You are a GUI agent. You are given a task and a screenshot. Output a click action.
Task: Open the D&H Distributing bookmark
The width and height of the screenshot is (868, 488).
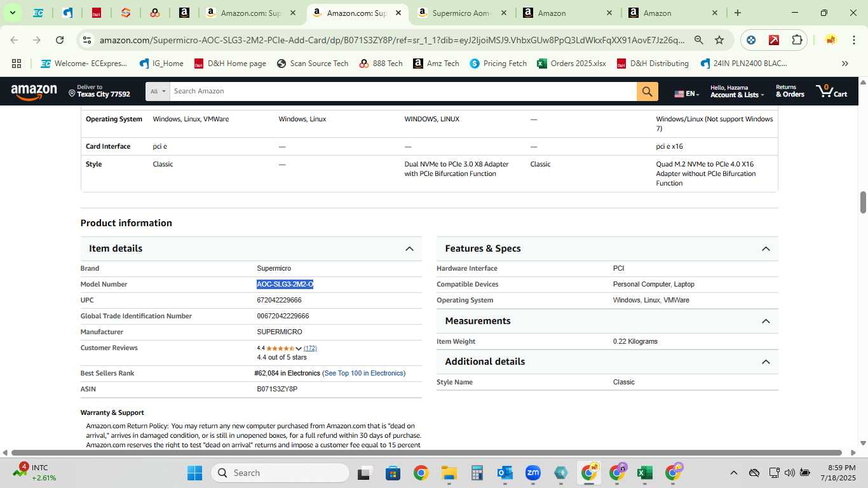click(653, 64)
